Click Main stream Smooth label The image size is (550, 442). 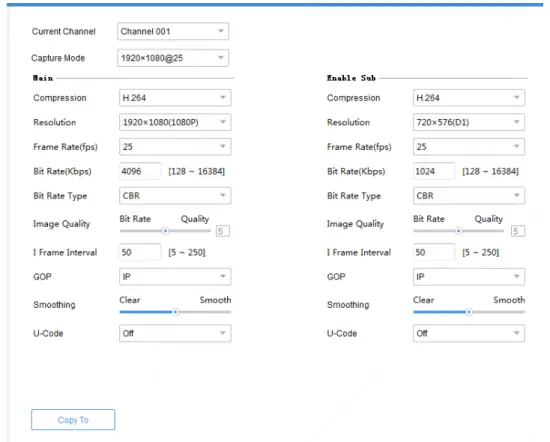(215, 300)
